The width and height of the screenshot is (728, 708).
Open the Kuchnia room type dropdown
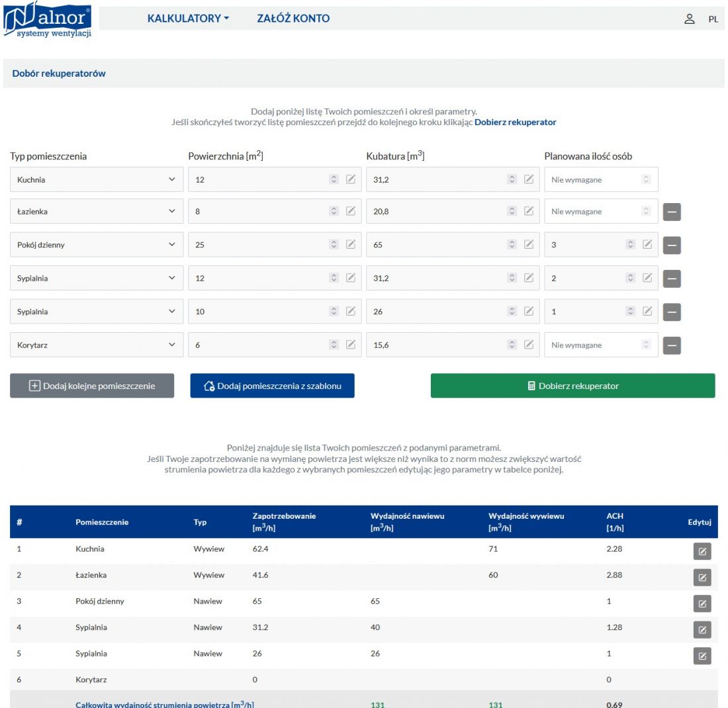point(97,179)
